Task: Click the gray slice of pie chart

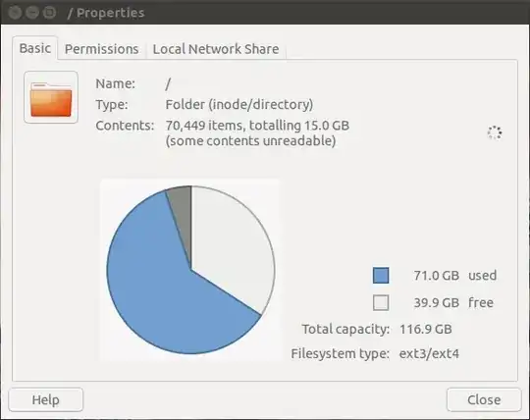Action: point(183,209)
